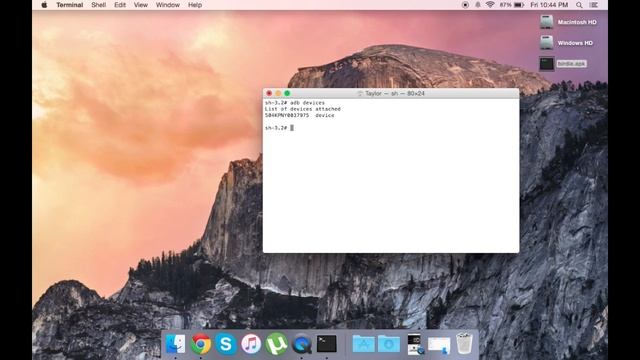Click the battery status indicator
Viewport: 640px width, 360px height.
[512, 5]
